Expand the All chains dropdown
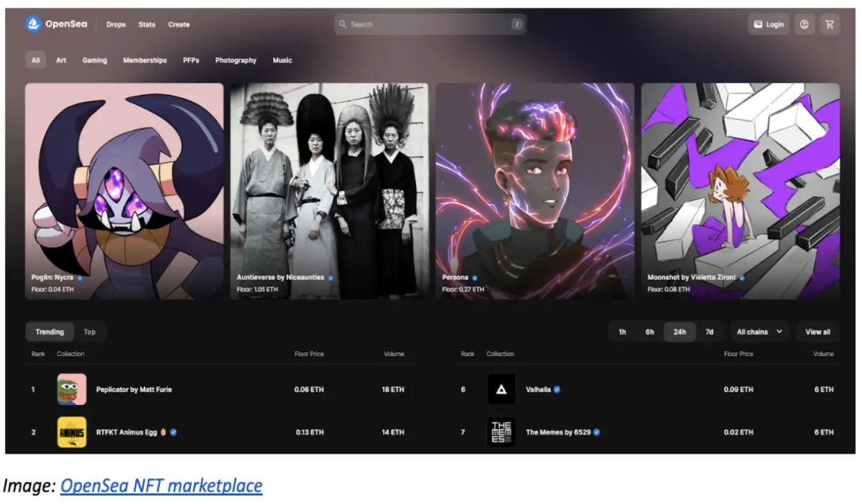This screenshot has width=862, height=504. coord(759,332)
